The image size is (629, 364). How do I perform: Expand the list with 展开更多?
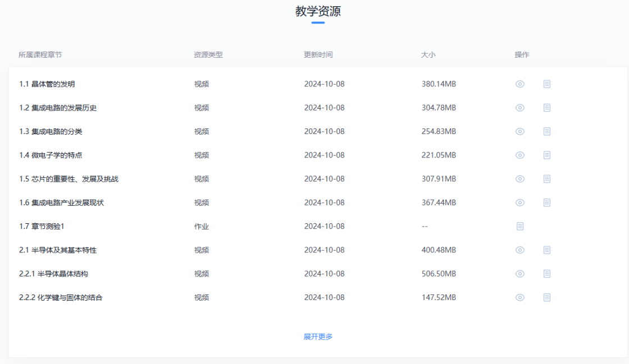pyautogui.click(x=318, y=337)
